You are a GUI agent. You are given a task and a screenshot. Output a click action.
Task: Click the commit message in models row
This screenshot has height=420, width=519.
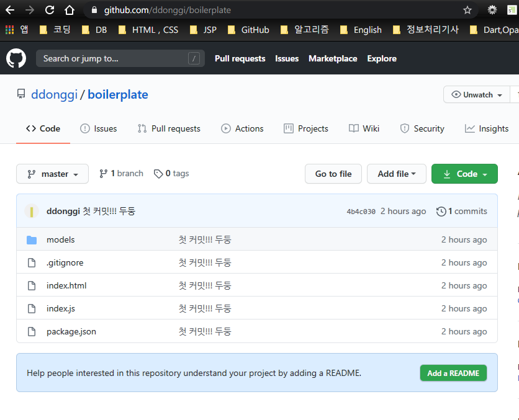click(x=205, y=239)
